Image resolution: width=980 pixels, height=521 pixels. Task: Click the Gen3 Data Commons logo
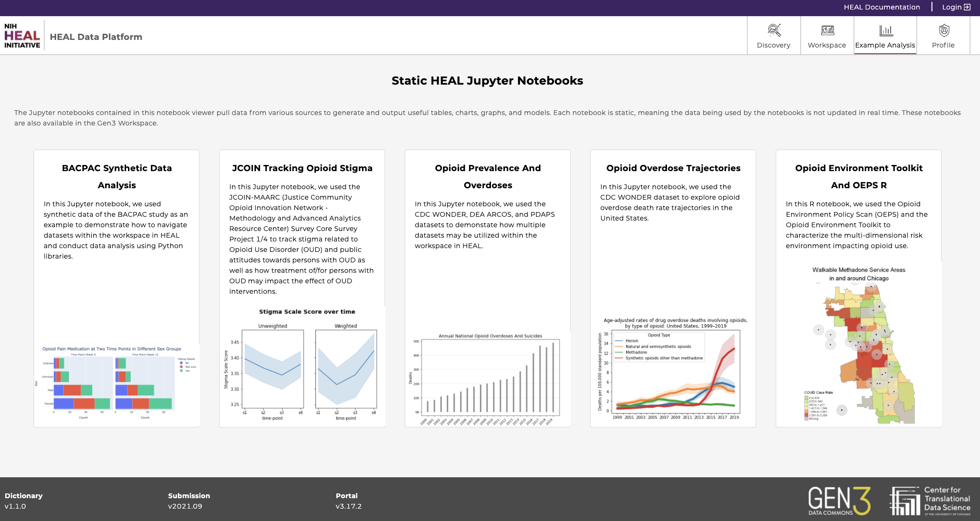tap(839, 501)
